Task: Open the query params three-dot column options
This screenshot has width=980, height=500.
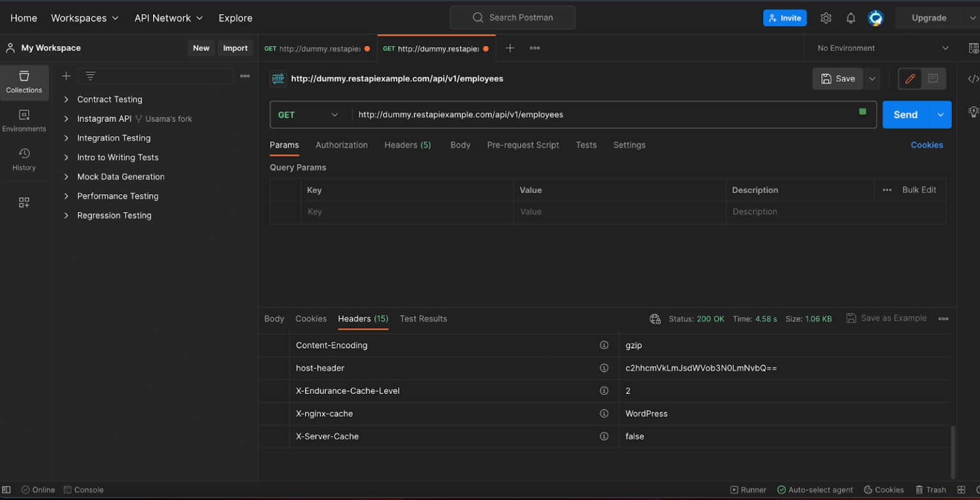Action: tap(887, 190)
